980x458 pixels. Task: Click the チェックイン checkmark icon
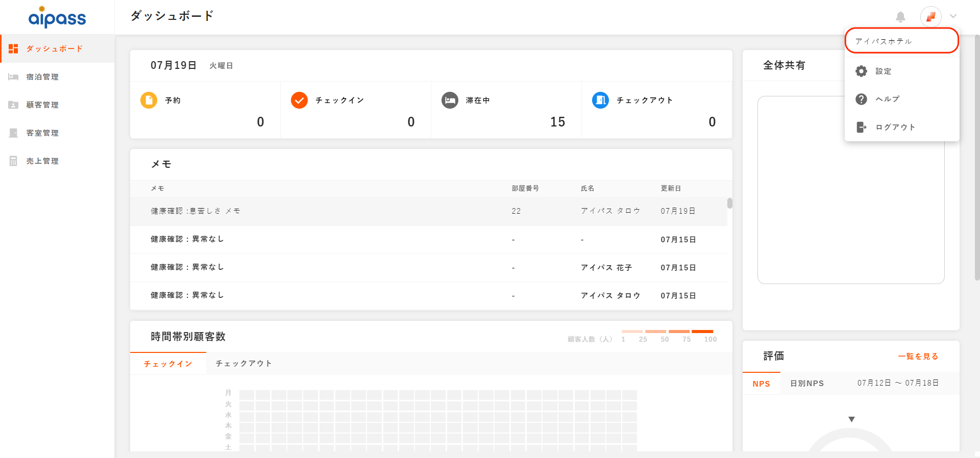(299, 100)
